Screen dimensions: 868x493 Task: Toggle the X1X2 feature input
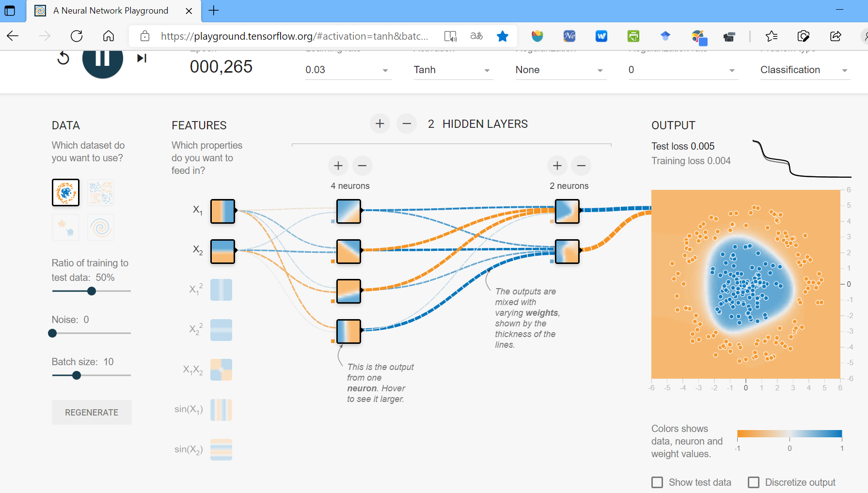coord(221,370)
